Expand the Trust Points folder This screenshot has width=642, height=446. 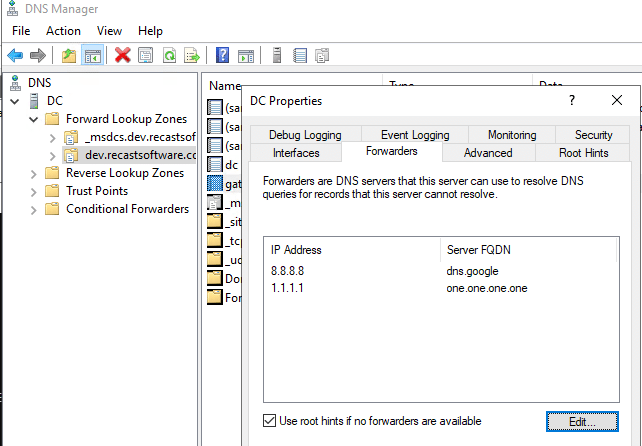point(33,191)
